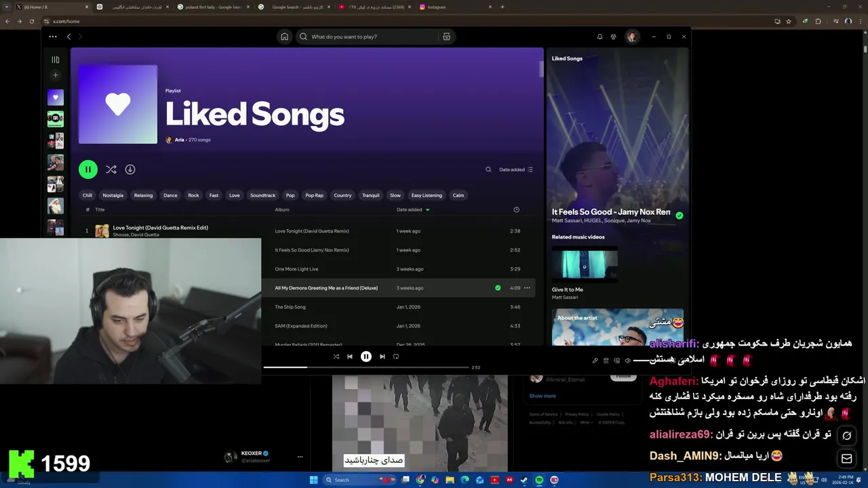
Task: Filter by Soundtrack genre chip
Action: point(262,195)
